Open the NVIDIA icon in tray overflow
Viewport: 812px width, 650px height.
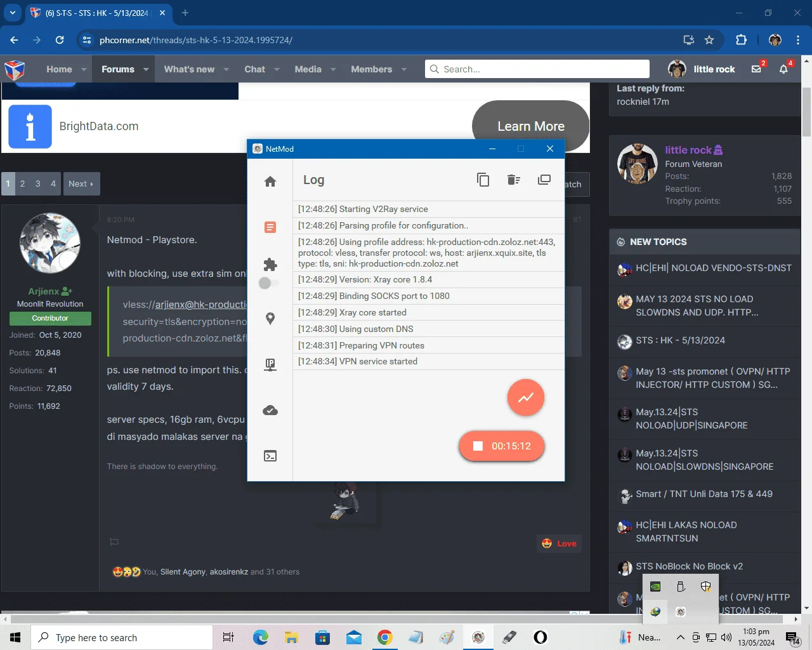tap(655, 587)
